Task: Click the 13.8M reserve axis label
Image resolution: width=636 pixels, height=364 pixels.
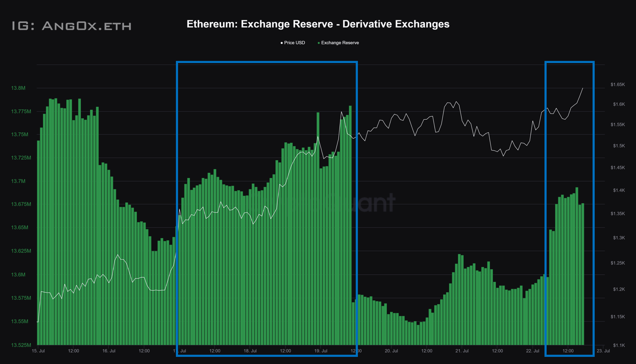Action: coord(18,88)
